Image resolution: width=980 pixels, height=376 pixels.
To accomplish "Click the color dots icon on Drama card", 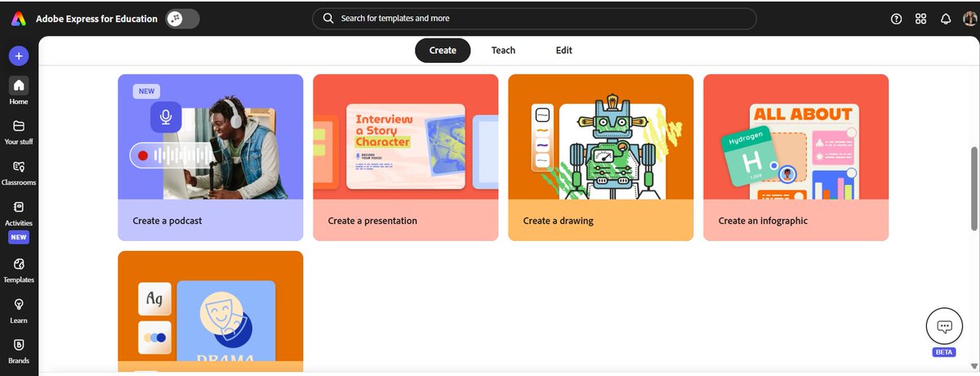I will (x=154, y=338).
